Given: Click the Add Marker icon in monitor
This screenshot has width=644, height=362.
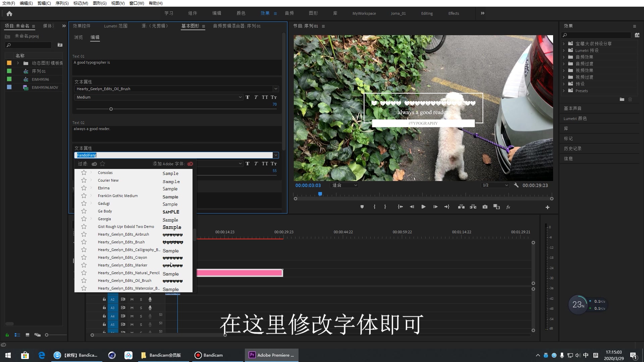Looking at the screenshot, I should 362,207.
